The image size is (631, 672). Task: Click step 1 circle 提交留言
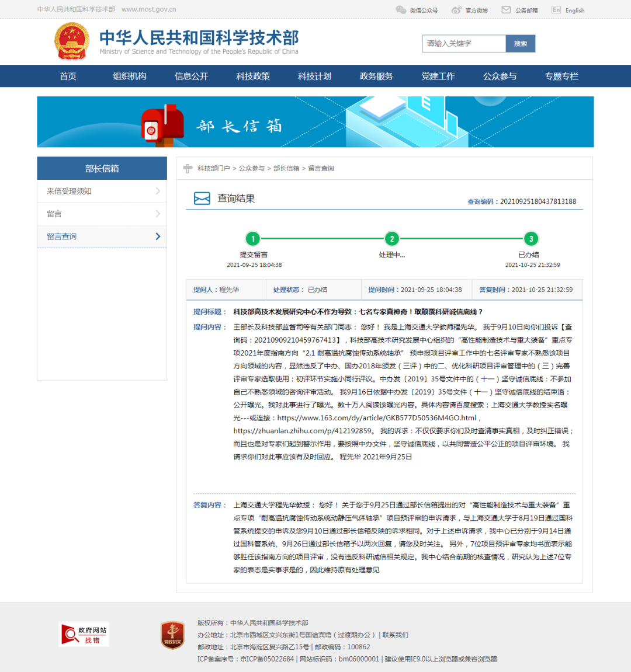pyautogui.click(x=253, y=239)
